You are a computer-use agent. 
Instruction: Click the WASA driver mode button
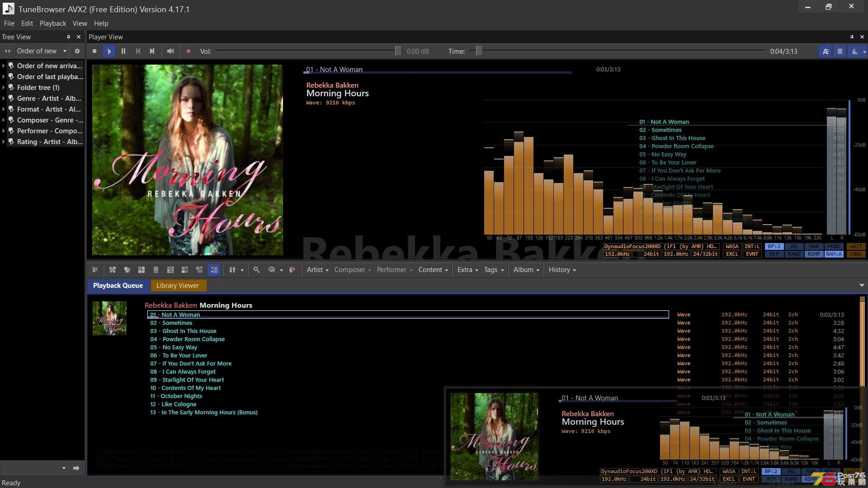tap(732, 247)
